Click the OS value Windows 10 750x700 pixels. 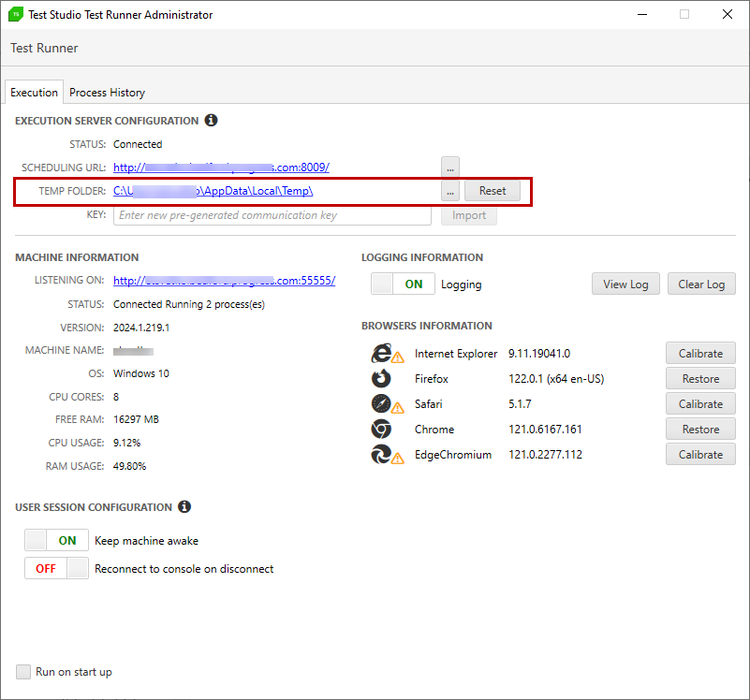click(x=141, y=373)
